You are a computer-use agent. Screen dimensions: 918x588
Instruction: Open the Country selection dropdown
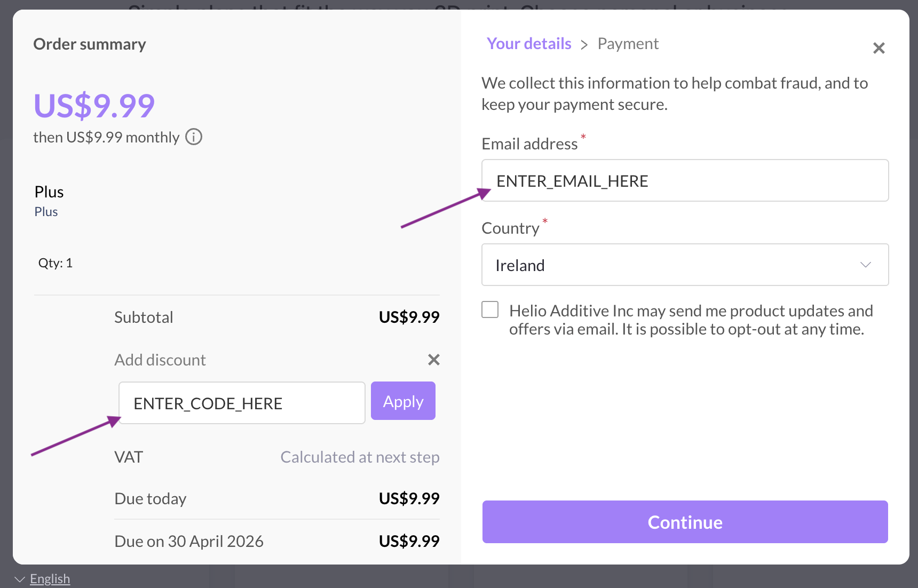685,265
